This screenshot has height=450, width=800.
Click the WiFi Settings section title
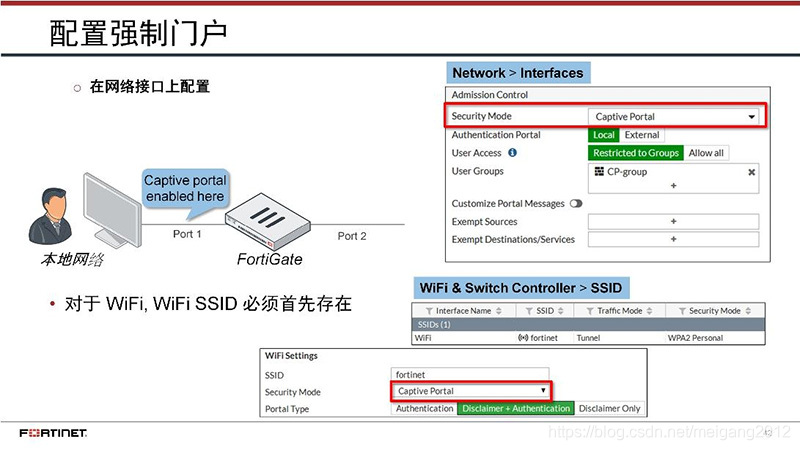(x=291, y=356)
